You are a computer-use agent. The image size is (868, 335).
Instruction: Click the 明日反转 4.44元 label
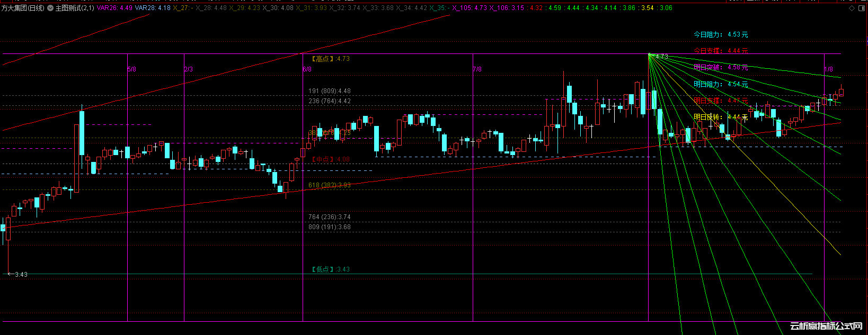tap(721, 117)
